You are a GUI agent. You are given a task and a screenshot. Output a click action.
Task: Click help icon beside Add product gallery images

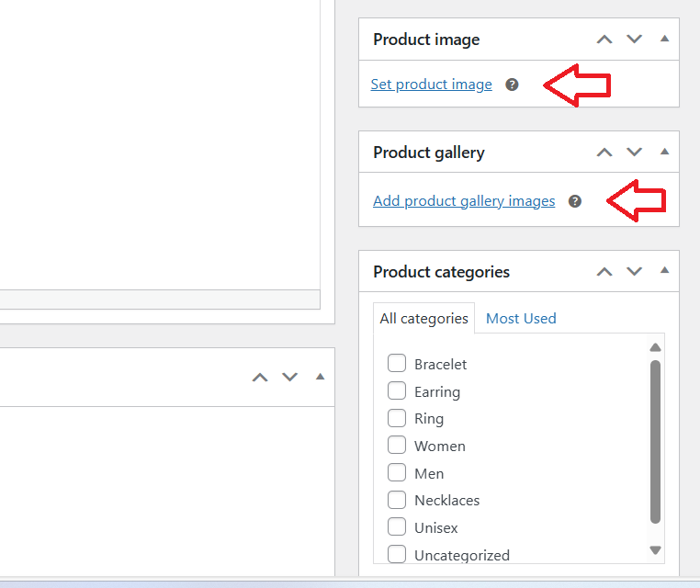574,201
